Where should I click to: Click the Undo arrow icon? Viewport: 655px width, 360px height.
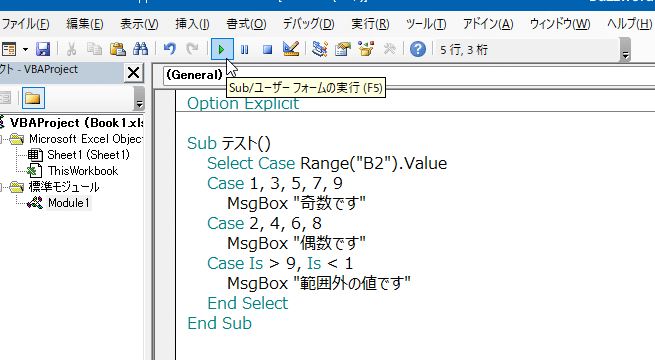(169, 49)
